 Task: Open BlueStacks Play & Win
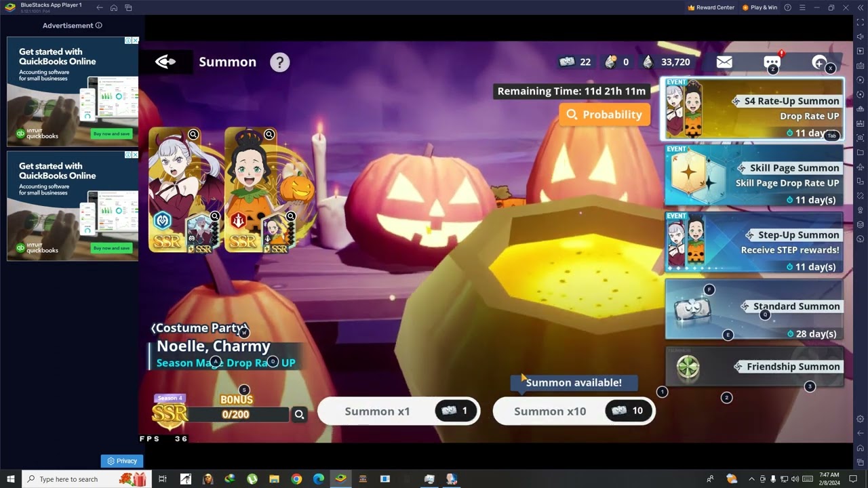coord(759,7)
